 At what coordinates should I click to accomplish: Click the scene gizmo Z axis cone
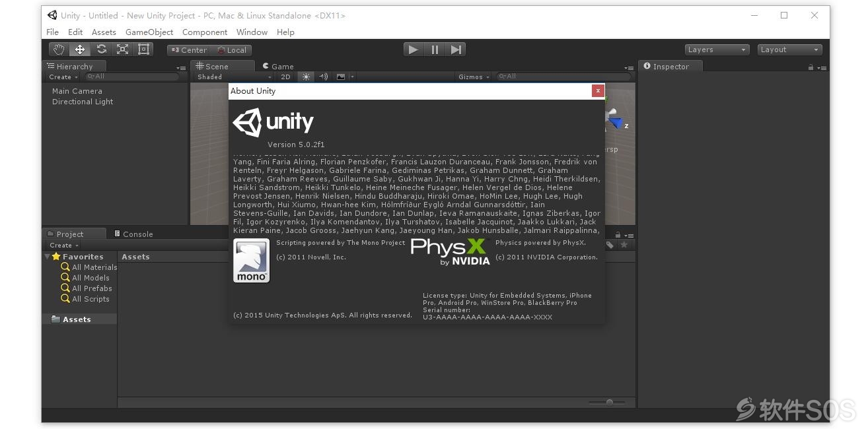point(616,123)
